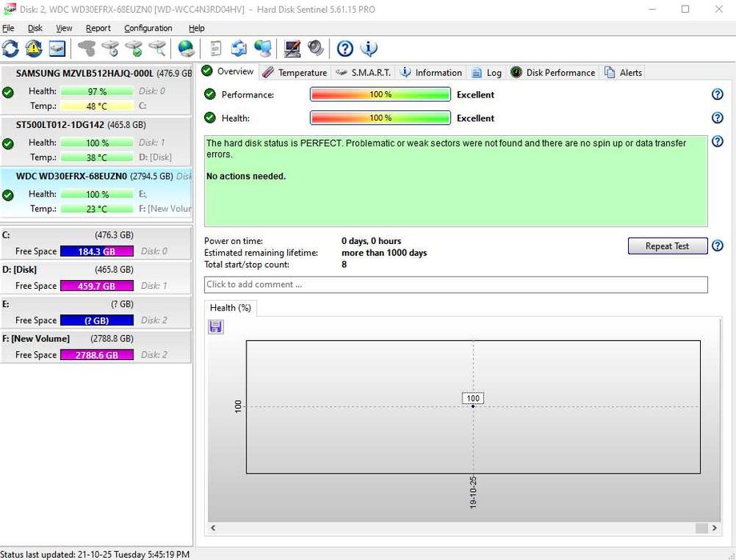Select the Health (%) graph tab
The width and height of the screenshot is (736, 560).
pyautogui.click(x=230, y=308)
